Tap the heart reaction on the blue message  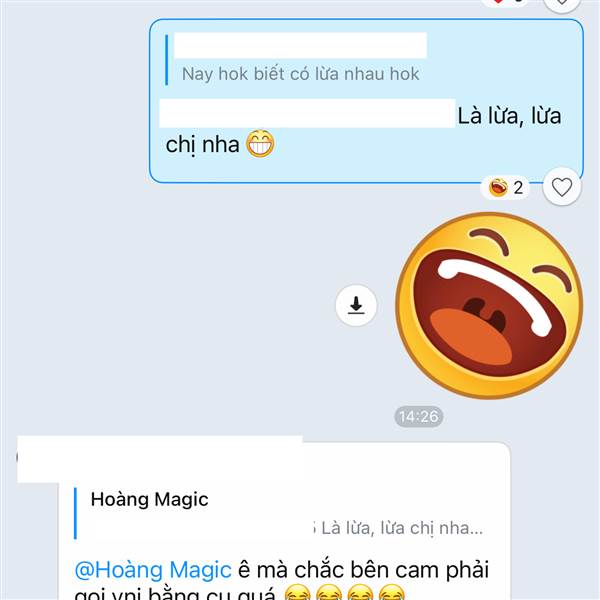(x=562, y=187)
